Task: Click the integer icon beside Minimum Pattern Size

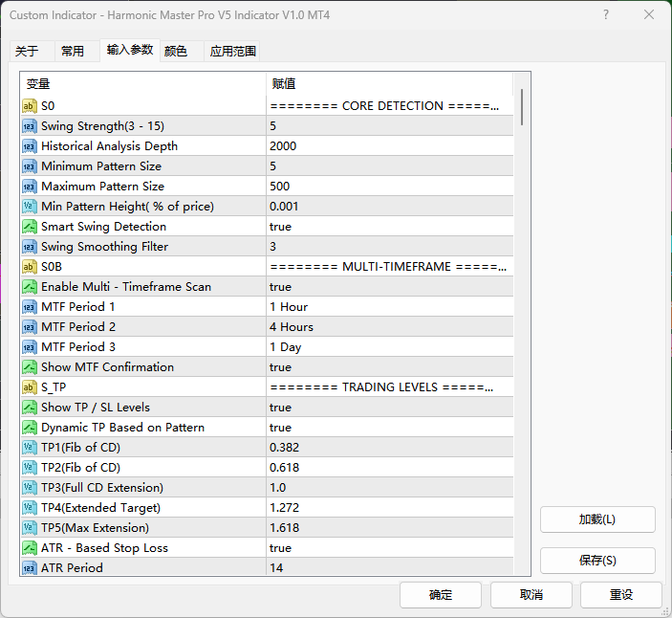Action: point(29,166)
